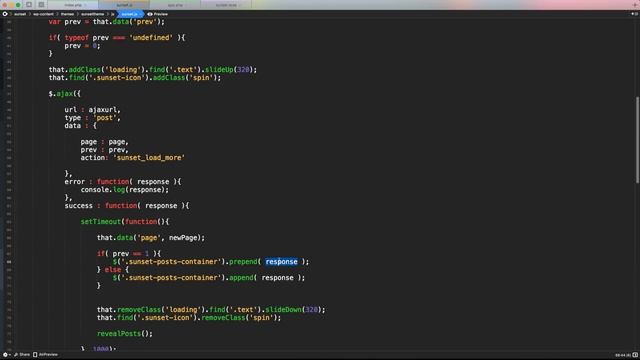Viewport: 640px width, 360px height.
Task: Click the Share button in the status bar
Action: pyautogui.click(x=22, y=355)
